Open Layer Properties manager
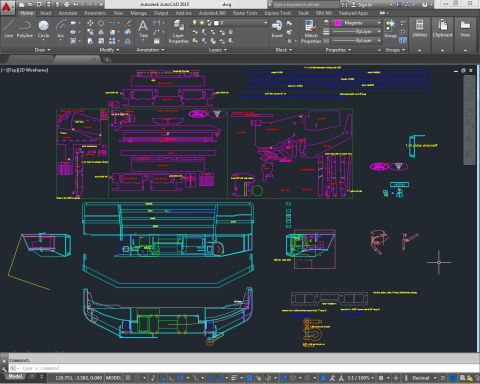480x384 pixels. [178, 32]
